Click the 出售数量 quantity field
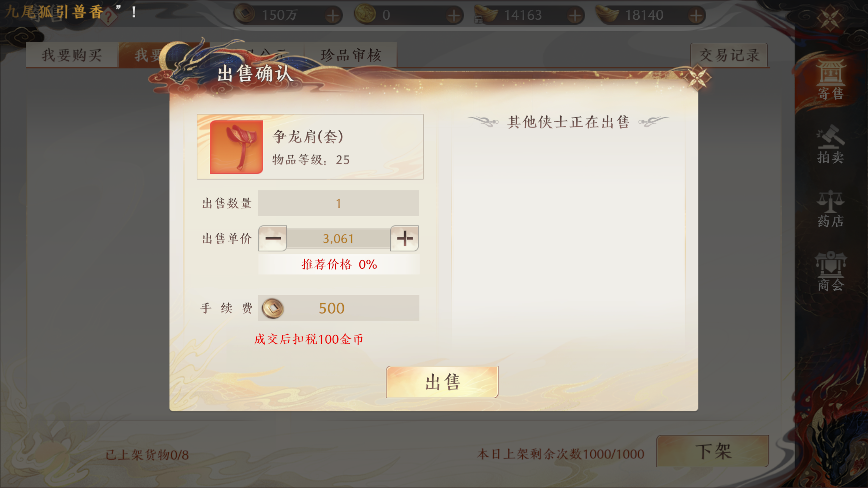868x488 pixels. pyautogui.click(x=338, y=203)
